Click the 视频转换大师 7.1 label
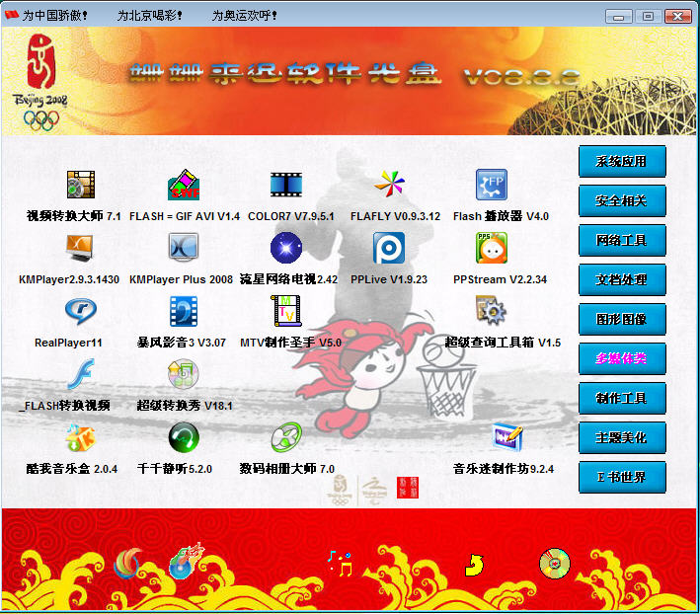This screenshot has width=700, height=614. point(74,216)
